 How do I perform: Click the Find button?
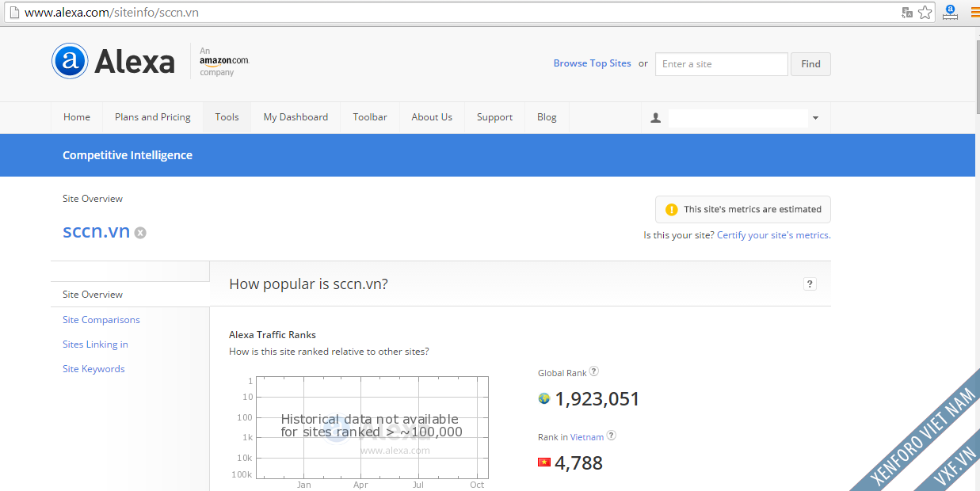pyautogui.click(x=810, y=64)
